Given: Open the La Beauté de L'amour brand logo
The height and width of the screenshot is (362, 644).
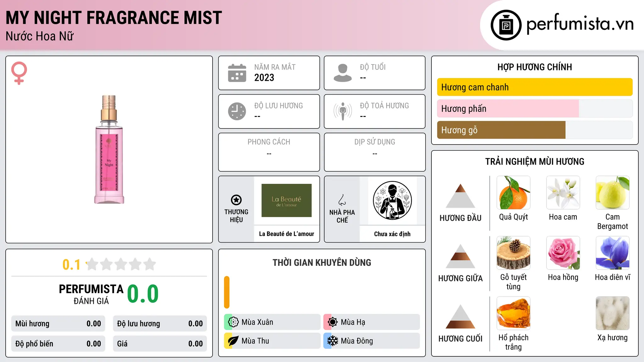Looking at the screenshot, I should tap(286, 200).
